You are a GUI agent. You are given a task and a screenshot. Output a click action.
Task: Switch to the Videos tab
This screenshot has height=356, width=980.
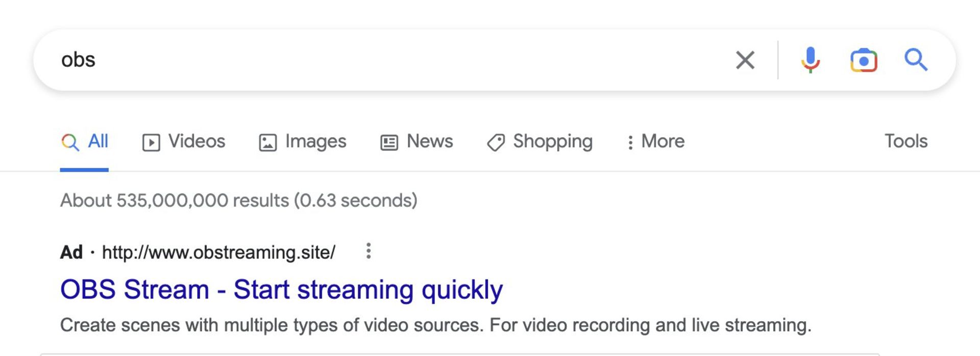tap(196, 141)
